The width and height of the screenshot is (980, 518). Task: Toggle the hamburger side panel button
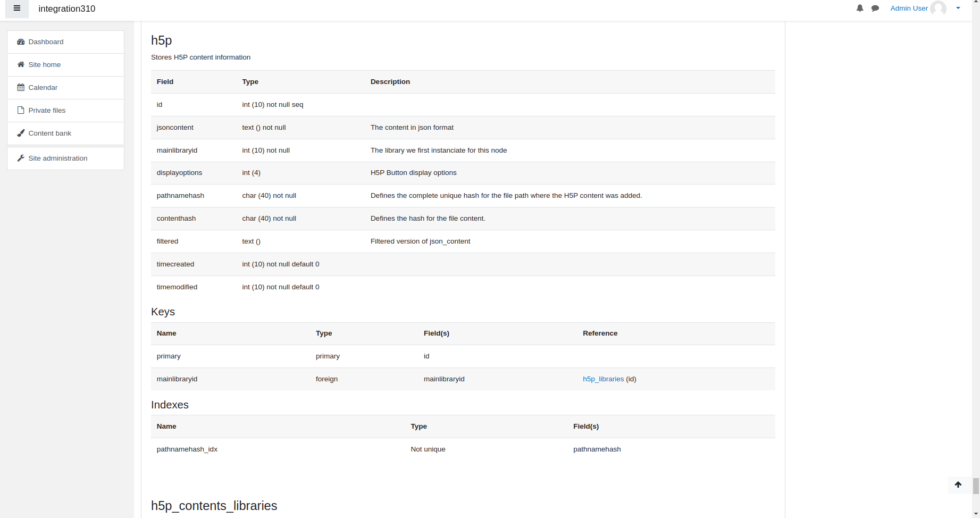(x=17, y=9)
